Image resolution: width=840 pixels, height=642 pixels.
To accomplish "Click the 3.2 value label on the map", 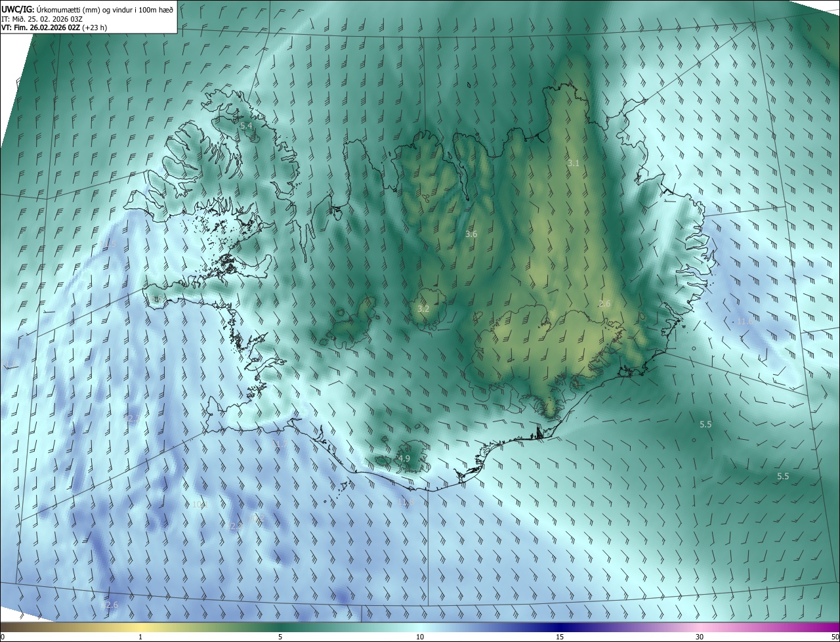I will pyautogui.click(x=423, y=309).
